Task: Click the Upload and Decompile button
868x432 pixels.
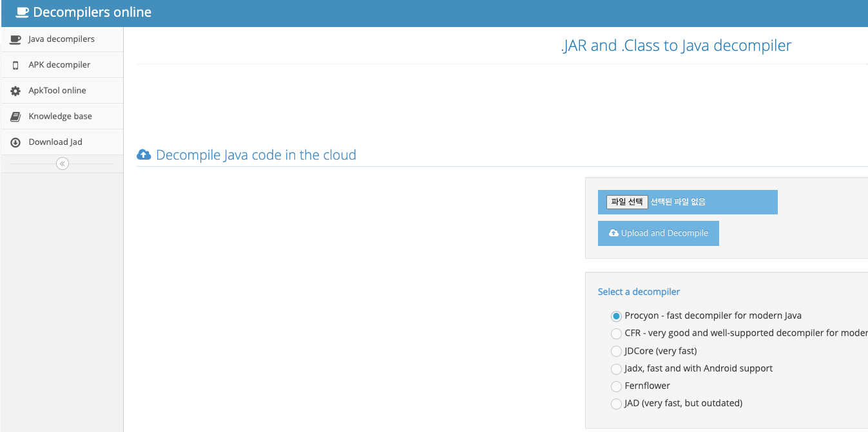Action: 659,234
